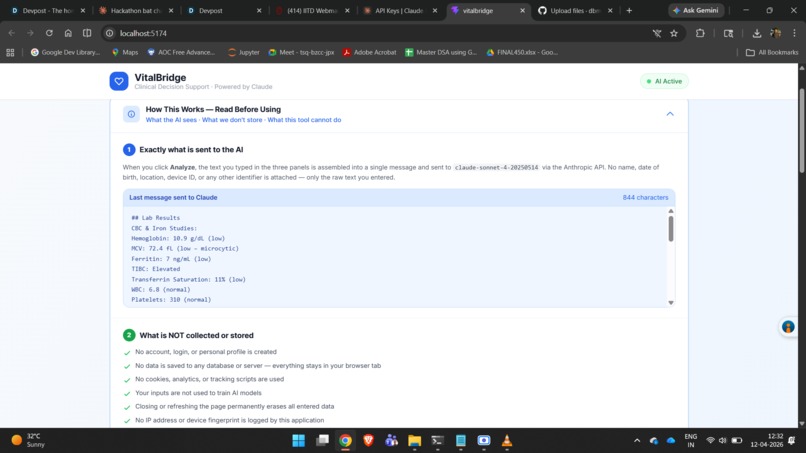Image resolution: width=806 pixels, height=453 pixels.
Task: Open the browser extensions puzzle icon
Action: coord(700,33)
